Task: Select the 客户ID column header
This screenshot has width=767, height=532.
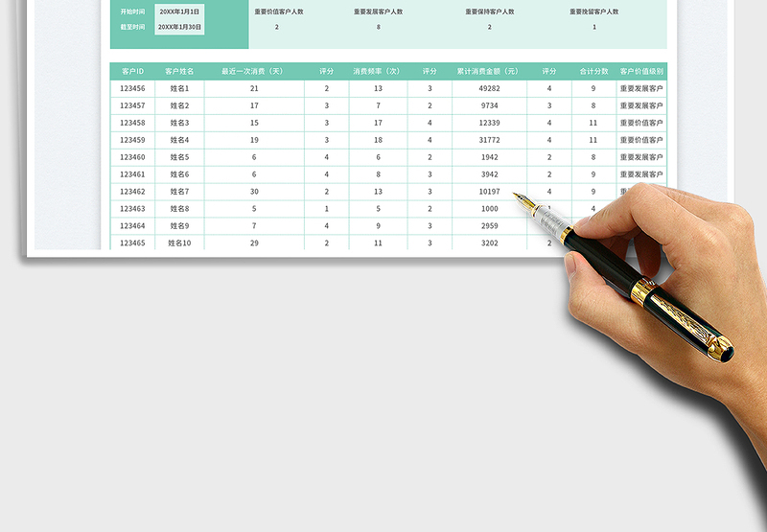Action: coord(132,71)
